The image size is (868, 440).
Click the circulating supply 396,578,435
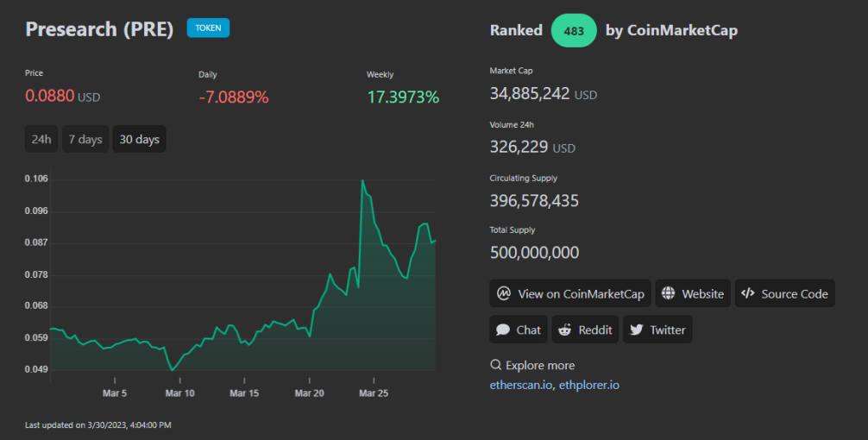tap(534, 200)
